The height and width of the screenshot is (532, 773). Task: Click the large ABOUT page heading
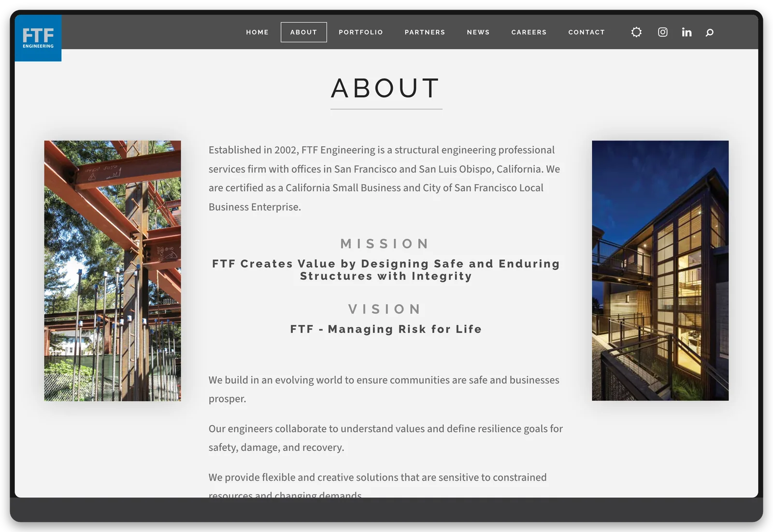click(386, 88)
